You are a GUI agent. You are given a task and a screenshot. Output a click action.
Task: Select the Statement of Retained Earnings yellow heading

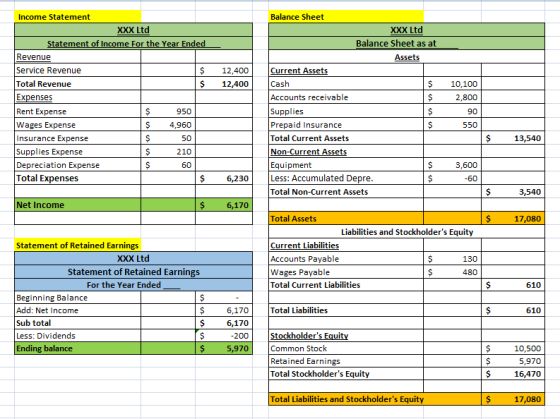coord(78,245)
